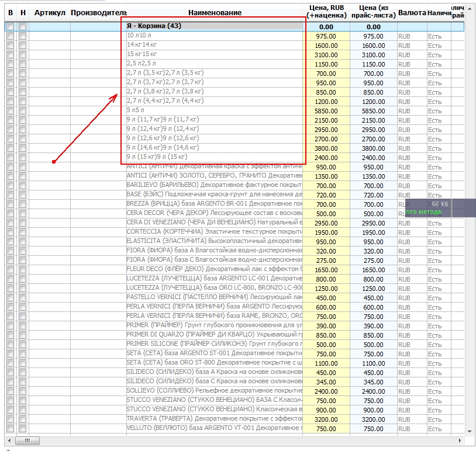The image size is (476, 451).
Task: Select the 2,7 л (4,4 кг) row
Action: point(234,101)
